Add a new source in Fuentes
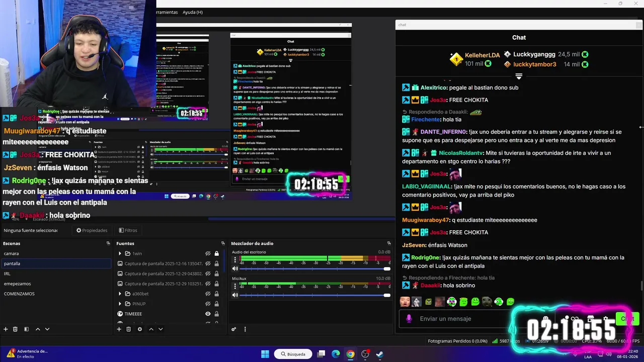 [x=119, y=329]
